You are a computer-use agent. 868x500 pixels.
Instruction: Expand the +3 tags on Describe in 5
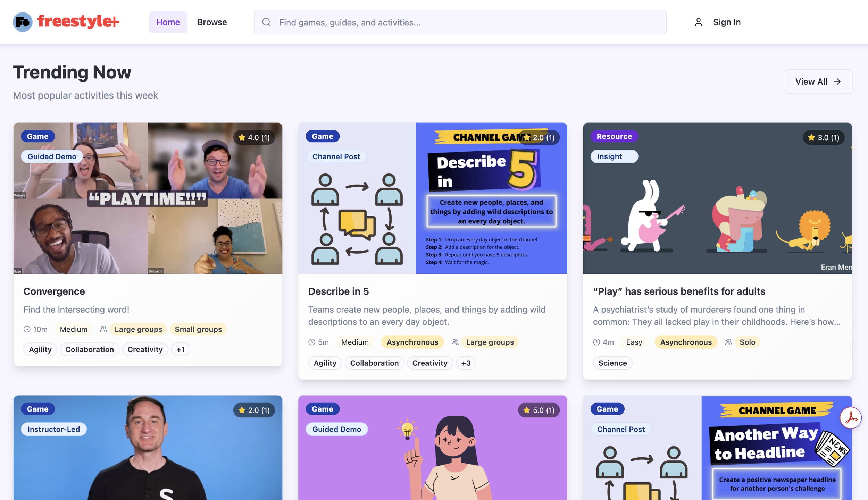[466, 363]
